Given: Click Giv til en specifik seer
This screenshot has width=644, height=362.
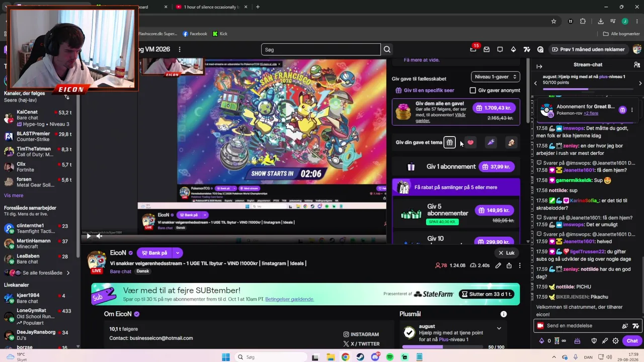Looking at the screenshot, I should coord(425,90).
